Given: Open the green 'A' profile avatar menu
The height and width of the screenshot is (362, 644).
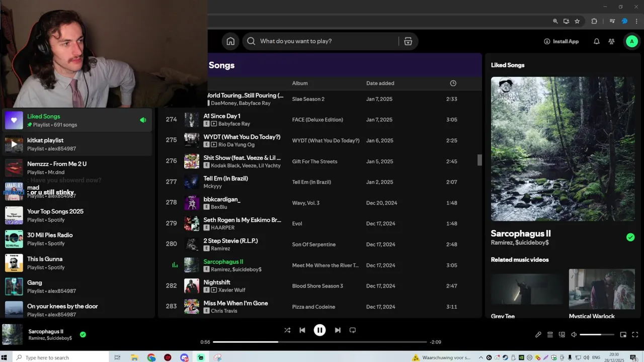Looking at the screenshot, I should 631,41.
